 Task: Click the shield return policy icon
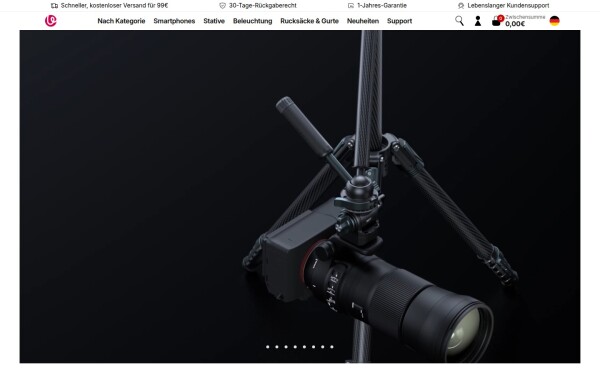tap(222, 6)
